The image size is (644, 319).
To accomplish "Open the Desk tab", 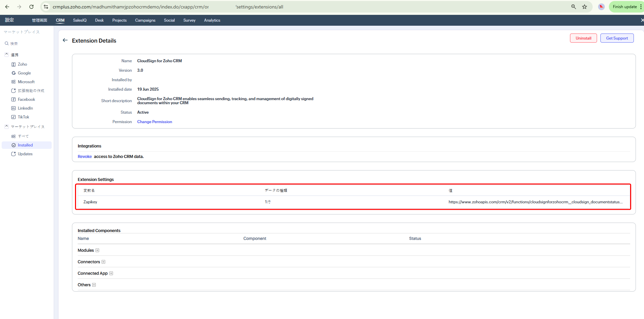I will pyautogui.click(x=99, y=20).
